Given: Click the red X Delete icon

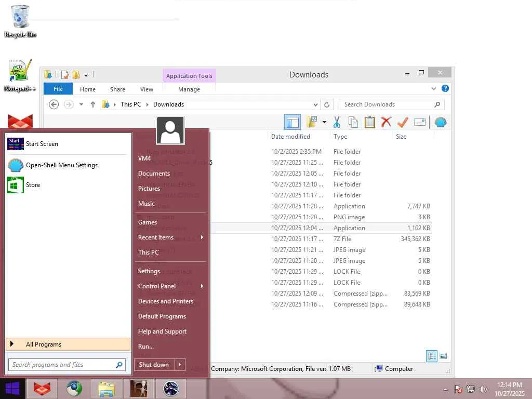Looking at the screenshot, I should pyautogui.click(x=386, y=122).
